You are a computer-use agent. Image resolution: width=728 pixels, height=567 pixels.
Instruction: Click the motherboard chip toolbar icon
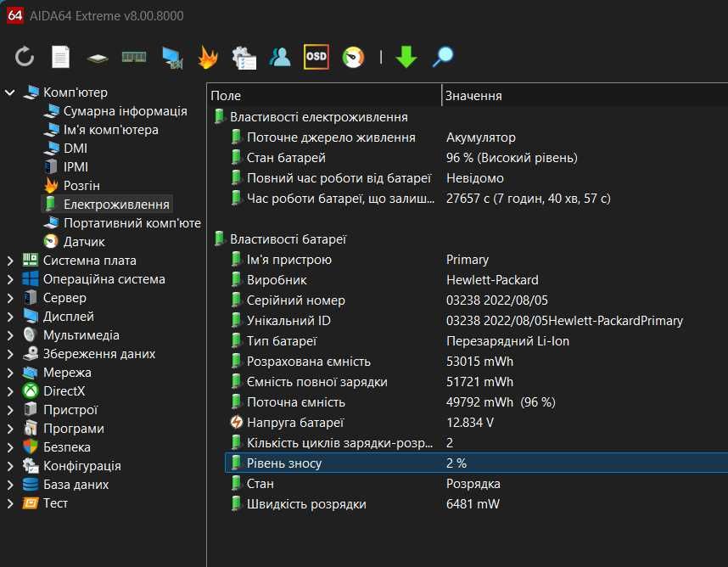click(x=98, y=58)
